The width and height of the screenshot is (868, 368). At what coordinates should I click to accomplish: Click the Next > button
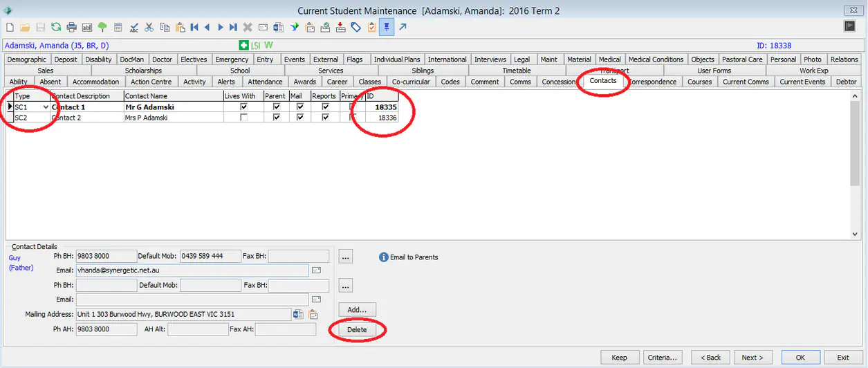[x=752, y=358]
